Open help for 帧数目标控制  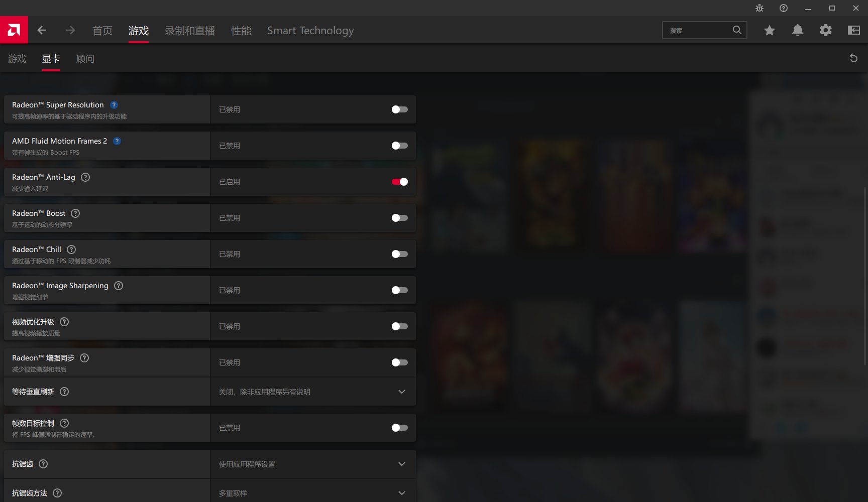[x=64, y=423]
